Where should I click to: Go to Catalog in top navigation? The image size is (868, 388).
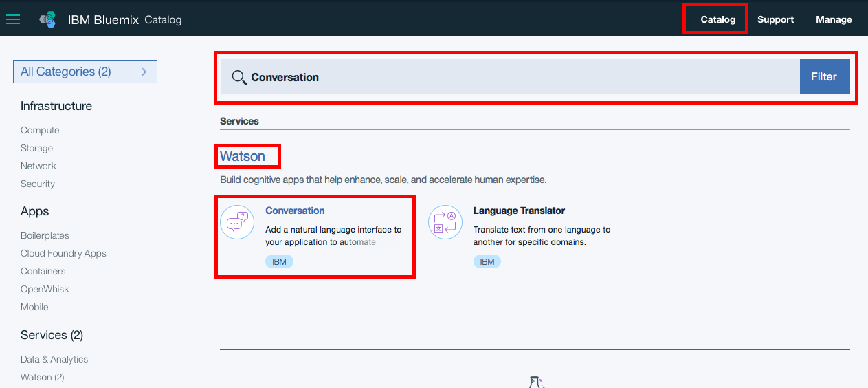coord(717,19)
